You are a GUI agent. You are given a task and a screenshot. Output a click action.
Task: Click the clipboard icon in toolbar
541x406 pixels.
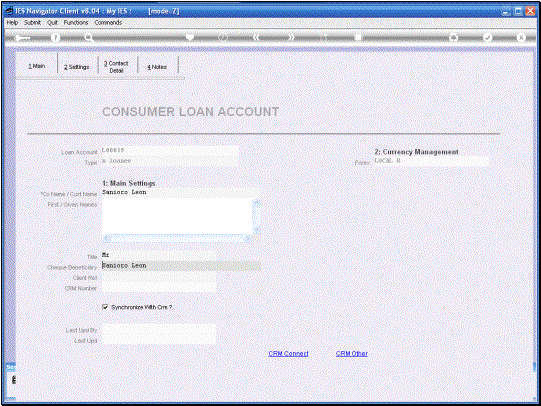click(x=359, y=37)
